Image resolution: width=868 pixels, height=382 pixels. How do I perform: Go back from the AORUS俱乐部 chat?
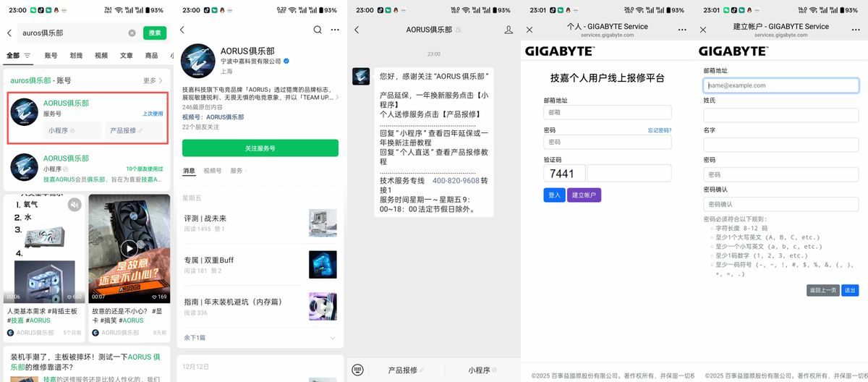[357, 30]
